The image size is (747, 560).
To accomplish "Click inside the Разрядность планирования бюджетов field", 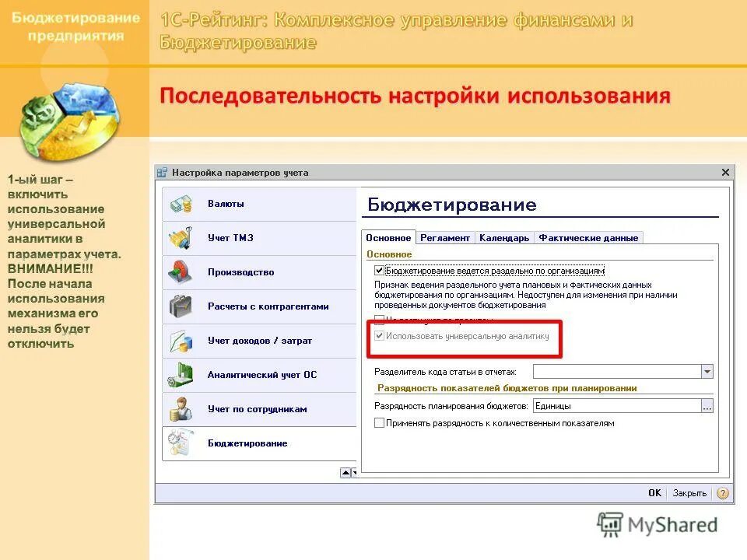I will 615,405.
